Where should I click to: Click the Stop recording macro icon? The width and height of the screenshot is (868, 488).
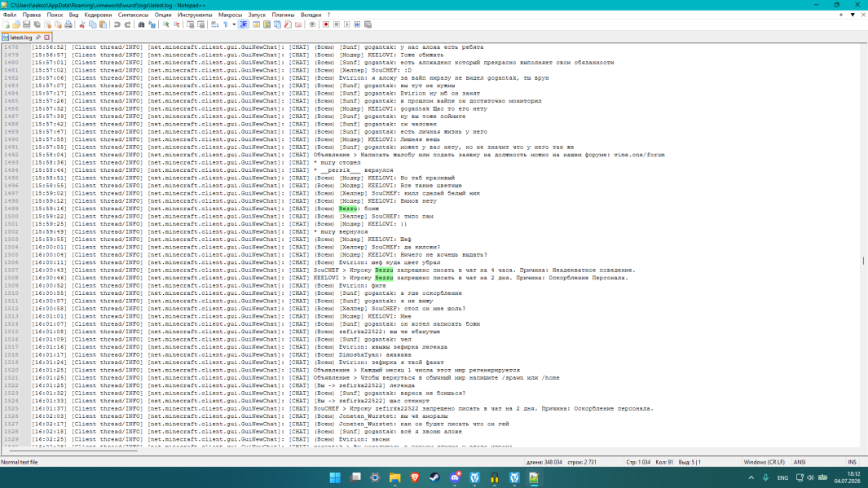(337, 24)
